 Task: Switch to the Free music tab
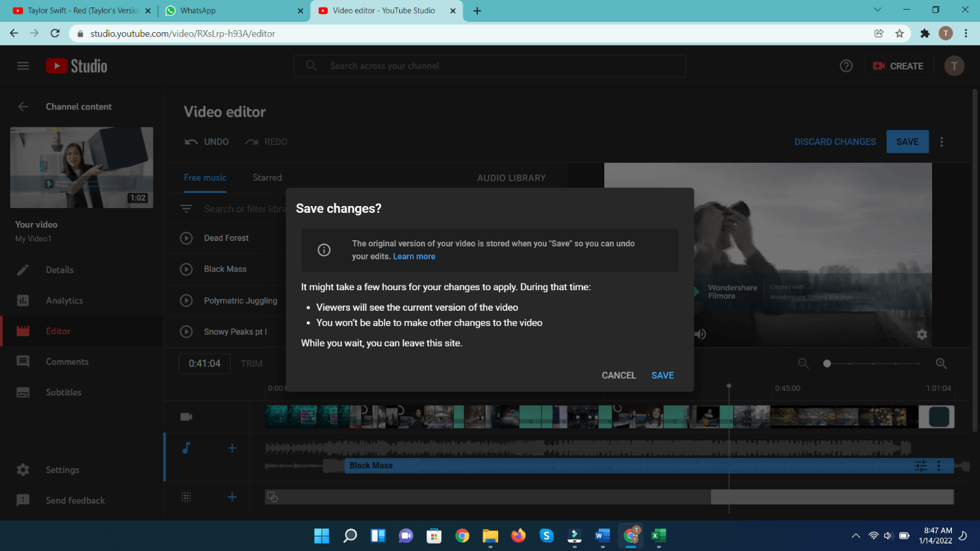(205, 177)
